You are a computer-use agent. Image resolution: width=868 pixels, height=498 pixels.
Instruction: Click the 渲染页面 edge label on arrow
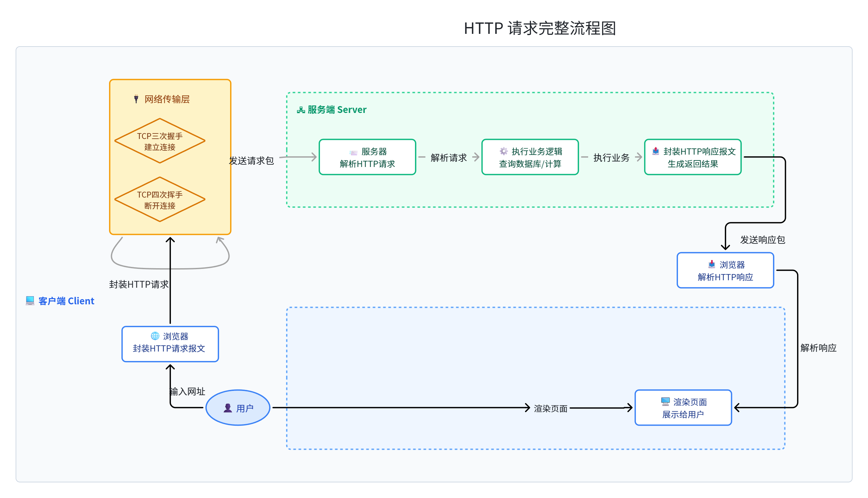[551, 408]
